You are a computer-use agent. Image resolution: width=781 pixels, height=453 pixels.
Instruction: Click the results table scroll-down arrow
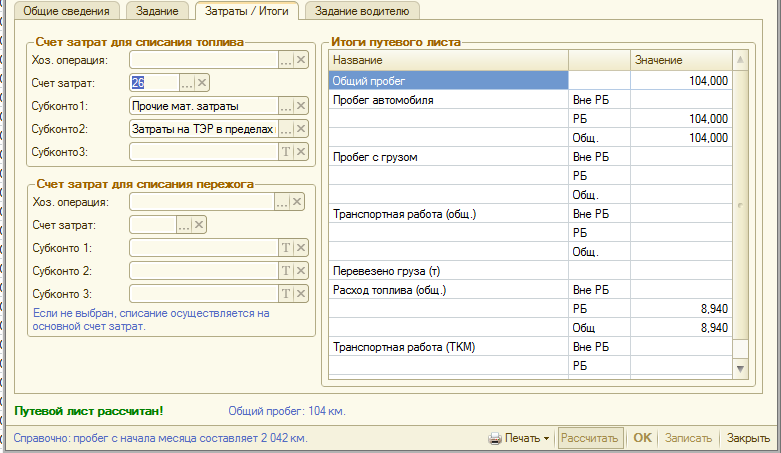[740, 370]
